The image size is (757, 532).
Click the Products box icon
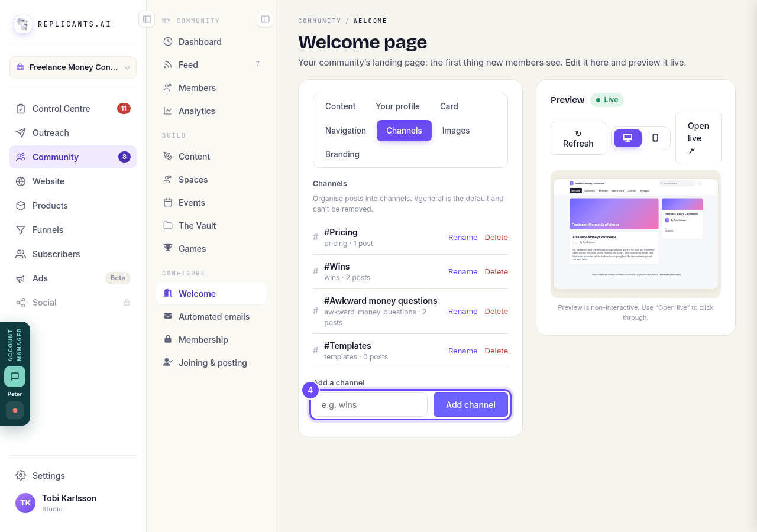tap(21, 206)
